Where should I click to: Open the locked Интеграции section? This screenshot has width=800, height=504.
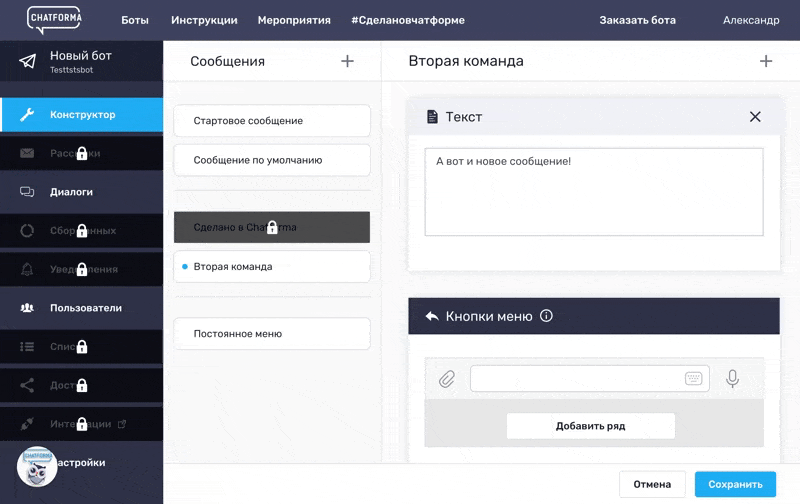point(82,424)
